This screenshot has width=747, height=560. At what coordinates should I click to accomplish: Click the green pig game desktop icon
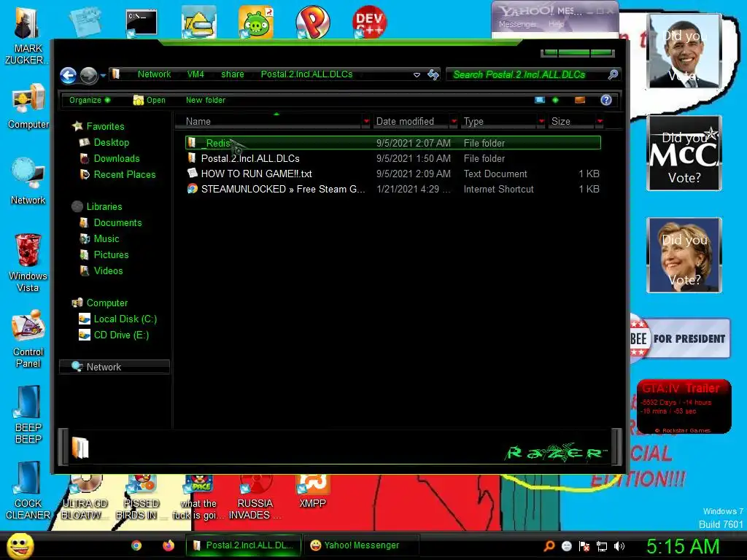pos(256,22)
